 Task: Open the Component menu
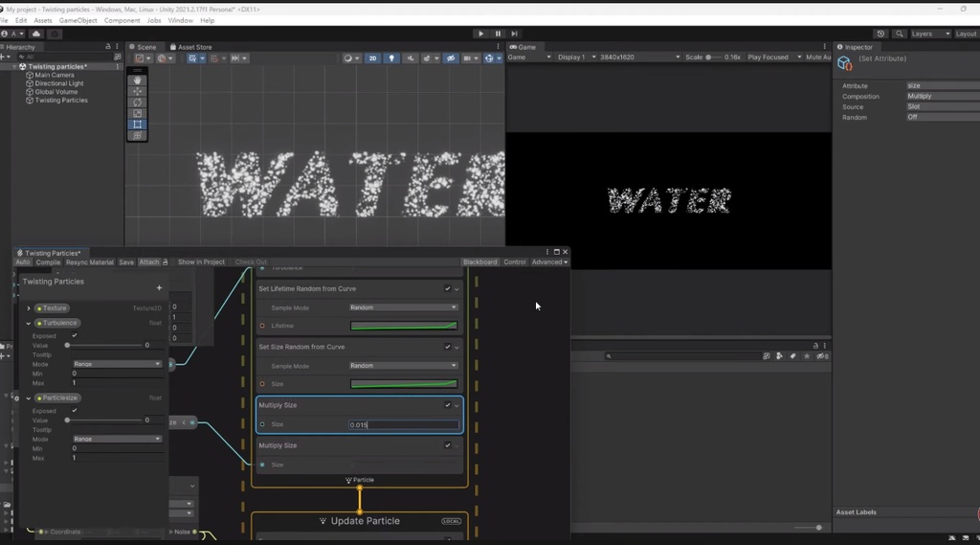coord(122,21)
